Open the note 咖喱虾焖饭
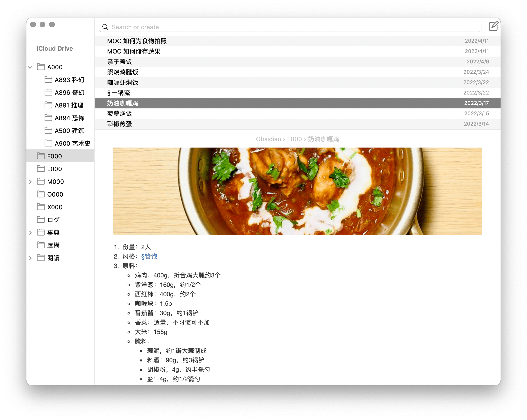Screen dimensions: 527x420 [x=297, y=82]
